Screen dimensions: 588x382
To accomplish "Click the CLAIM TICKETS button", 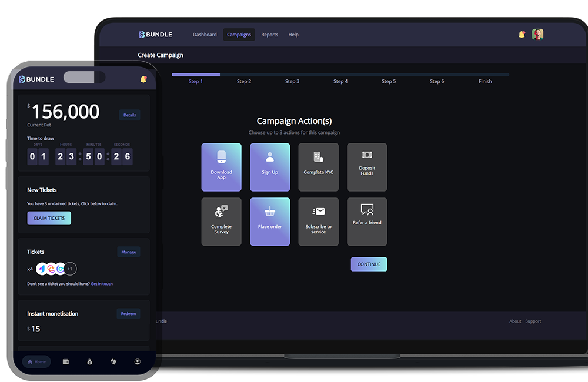I will point(49,218).
